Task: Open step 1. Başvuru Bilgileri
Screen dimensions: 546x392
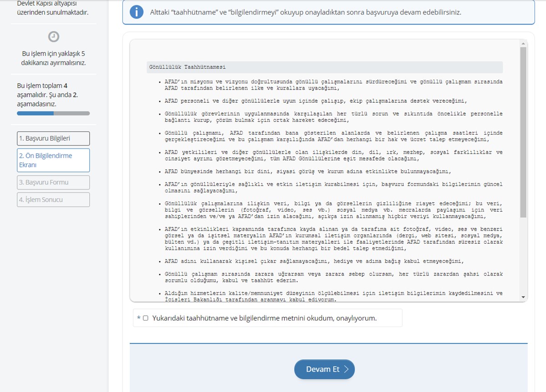Action: click(x=53, y=138)
